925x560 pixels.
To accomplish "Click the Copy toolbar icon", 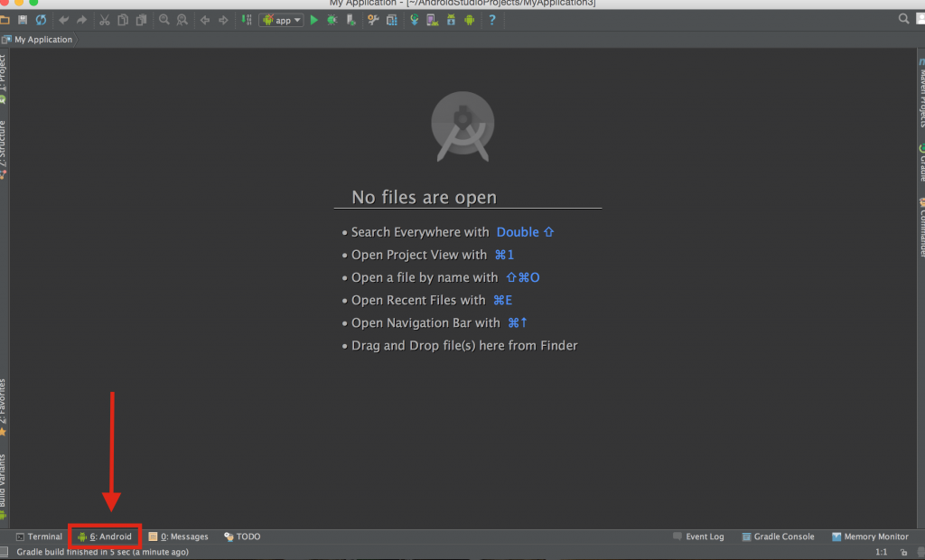I will click(x=123, y=20).
